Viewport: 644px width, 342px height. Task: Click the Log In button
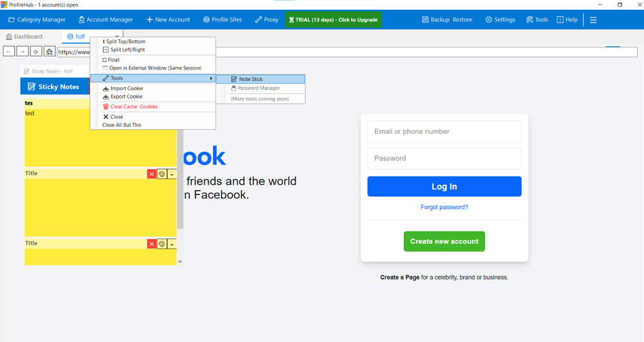(444, 186)
